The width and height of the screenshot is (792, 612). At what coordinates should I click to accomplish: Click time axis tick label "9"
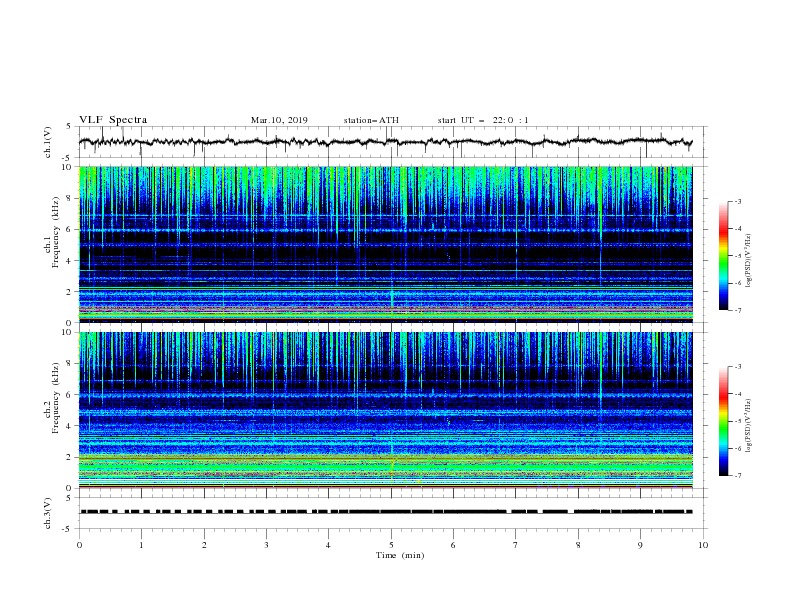640,545
